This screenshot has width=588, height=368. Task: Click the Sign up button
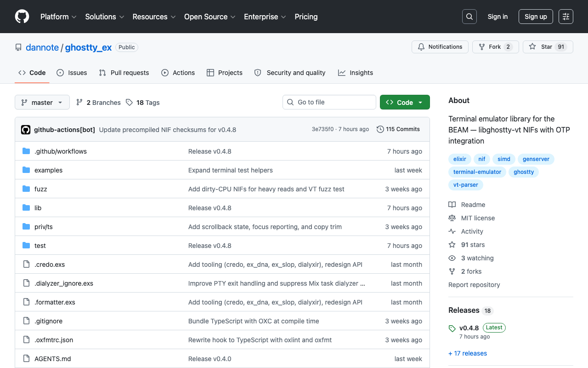[536, 17]
